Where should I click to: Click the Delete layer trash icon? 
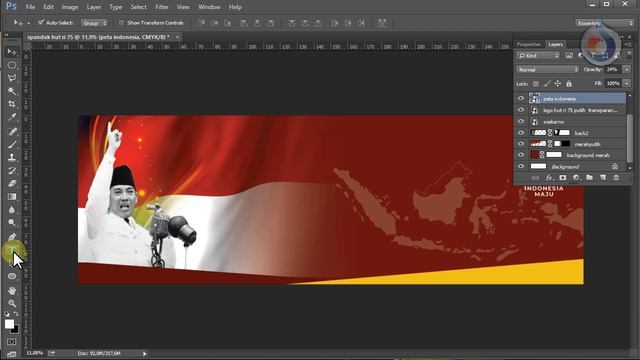click(x=616, y=178)
